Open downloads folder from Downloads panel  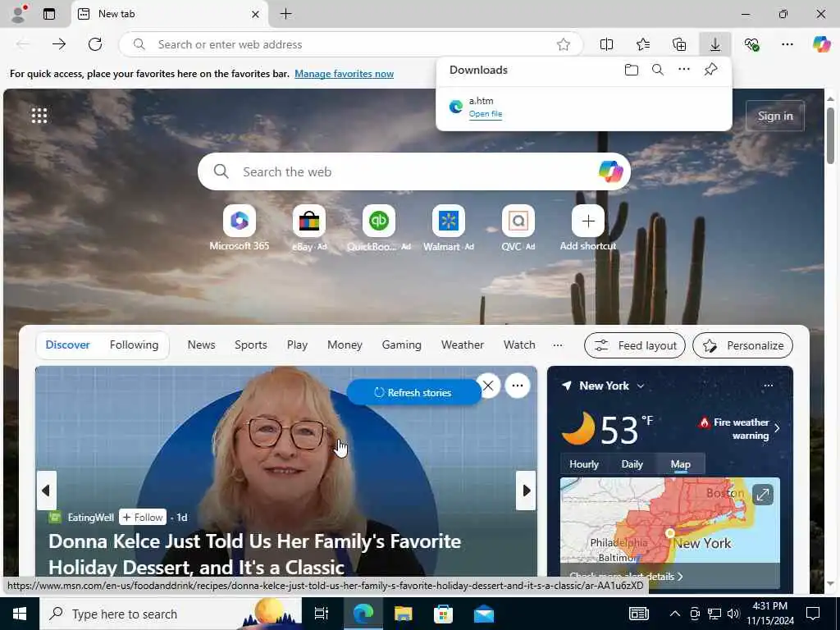click(x=632, y=70)
